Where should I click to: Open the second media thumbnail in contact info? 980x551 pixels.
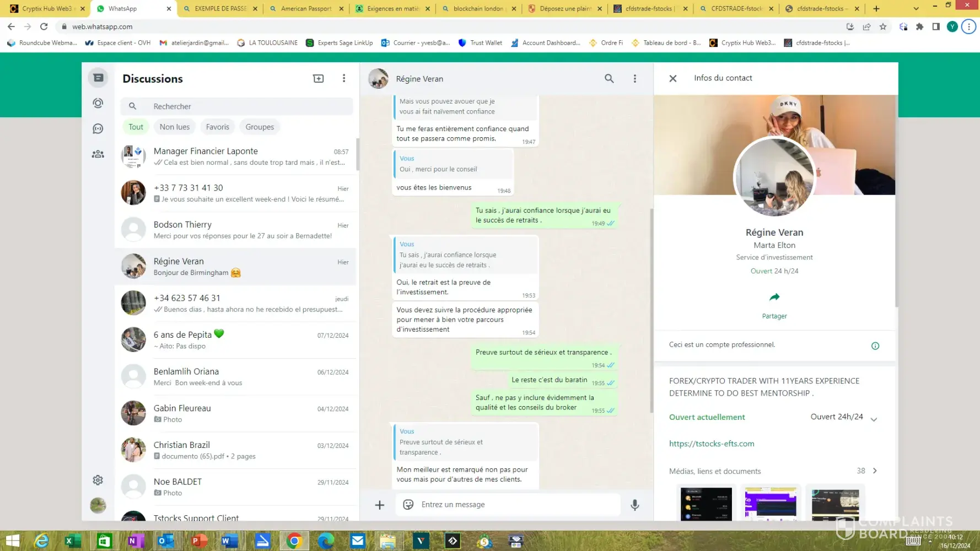coord(771,504)
